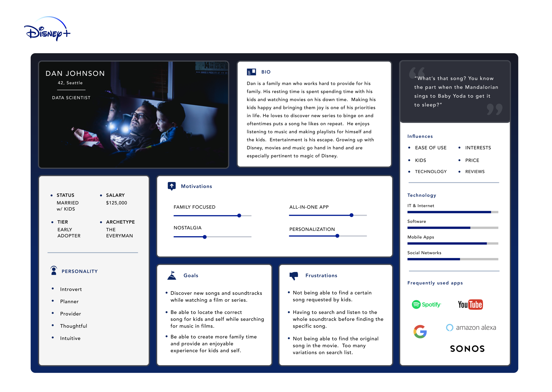Click the Amazon Alexa logo

(471, 328)
